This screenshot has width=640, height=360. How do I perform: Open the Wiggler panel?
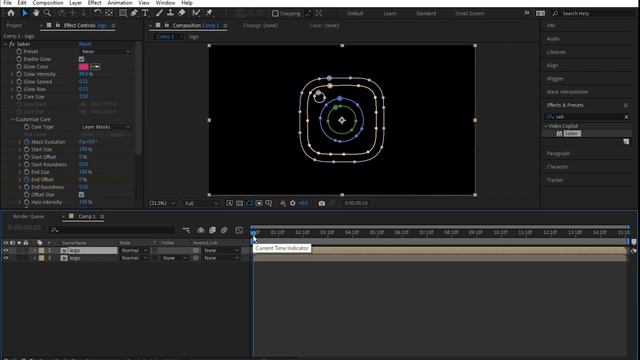(555, 79)
